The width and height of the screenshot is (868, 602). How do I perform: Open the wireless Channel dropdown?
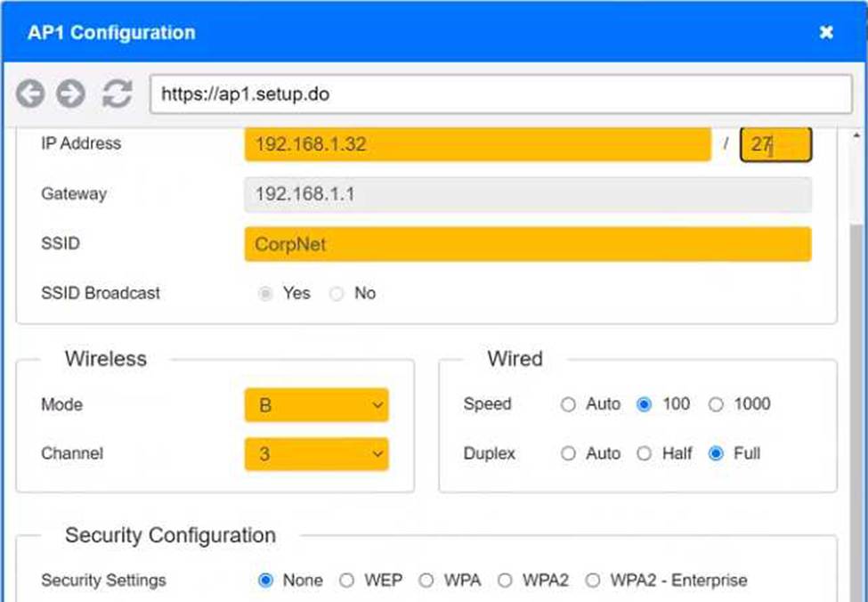coord(316,454)
